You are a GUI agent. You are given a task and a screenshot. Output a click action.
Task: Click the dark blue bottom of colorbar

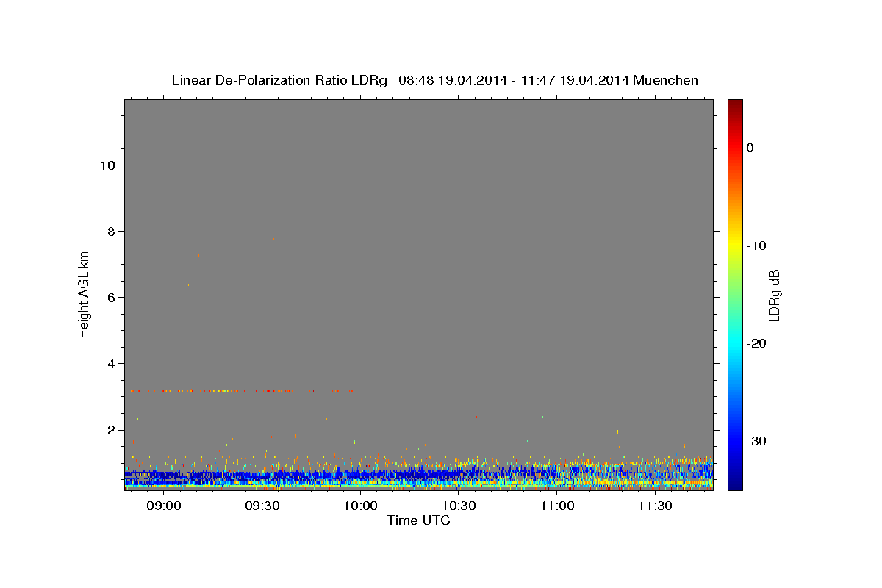pos(735,484)
